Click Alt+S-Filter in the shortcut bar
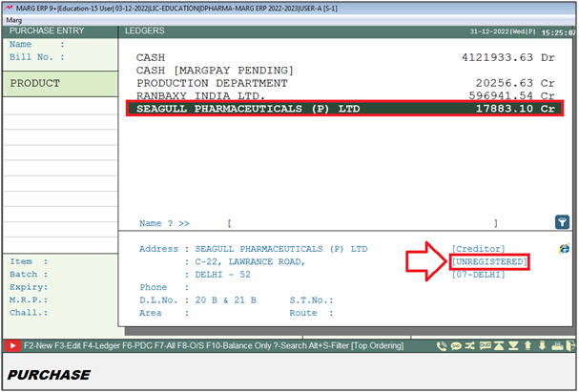Image resolution: width=579 pixels, height=392 pixels. [x=329, y=346]
